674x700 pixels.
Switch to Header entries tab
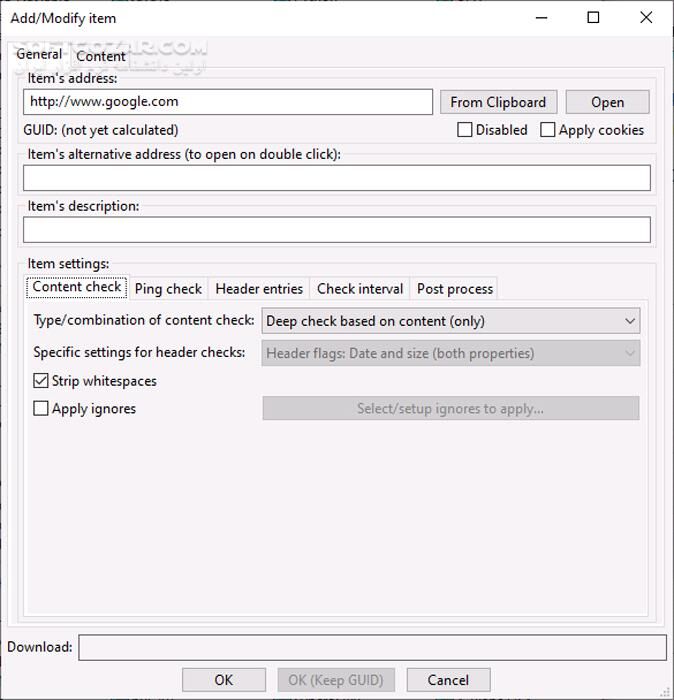tap(259, 288)
